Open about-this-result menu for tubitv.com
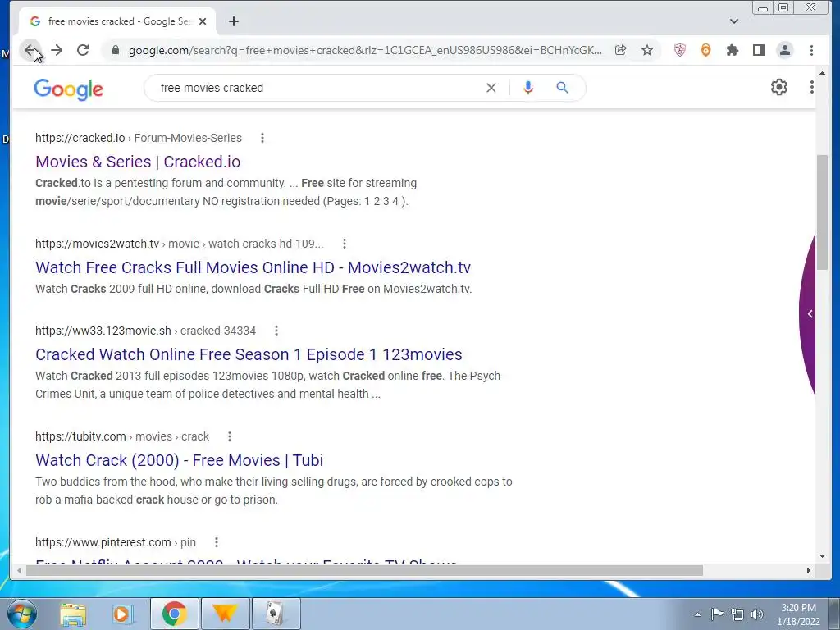Viewport: 840px width, 630px height. pyautogui.click(x=230, y=436)
